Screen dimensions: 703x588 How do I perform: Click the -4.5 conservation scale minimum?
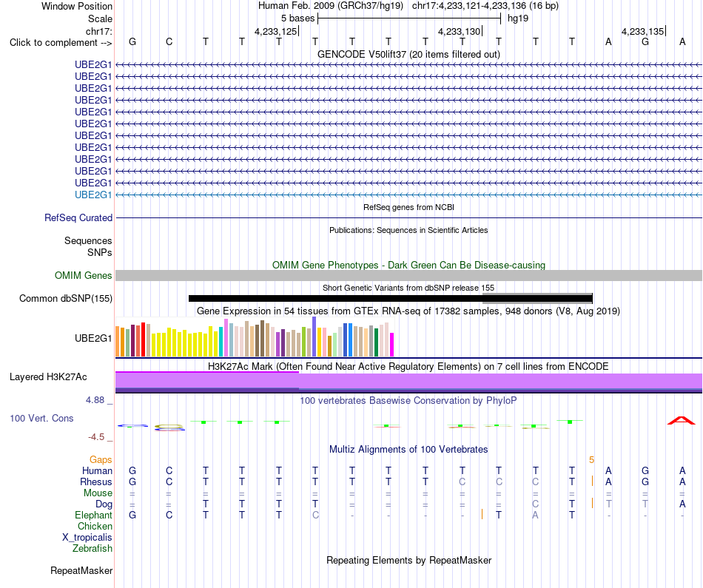(x=96, y=437)
